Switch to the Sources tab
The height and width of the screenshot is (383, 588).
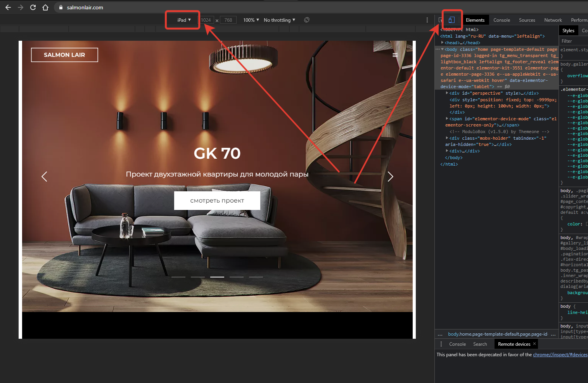tap(527, 20)
